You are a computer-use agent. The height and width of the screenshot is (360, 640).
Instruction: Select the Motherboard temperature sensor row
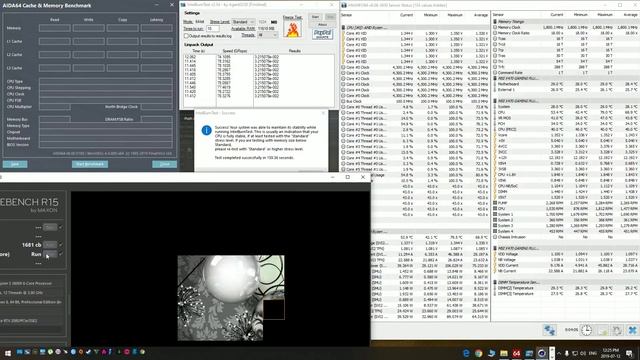tap(566, 84)
